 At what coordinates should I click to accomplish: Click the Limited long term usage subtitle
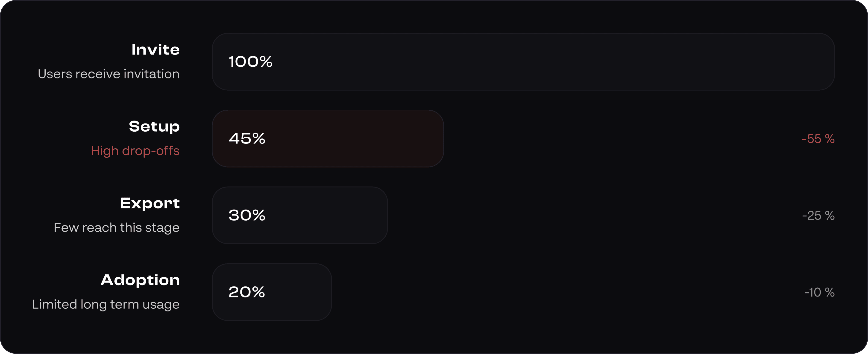(x=106, y=304)
